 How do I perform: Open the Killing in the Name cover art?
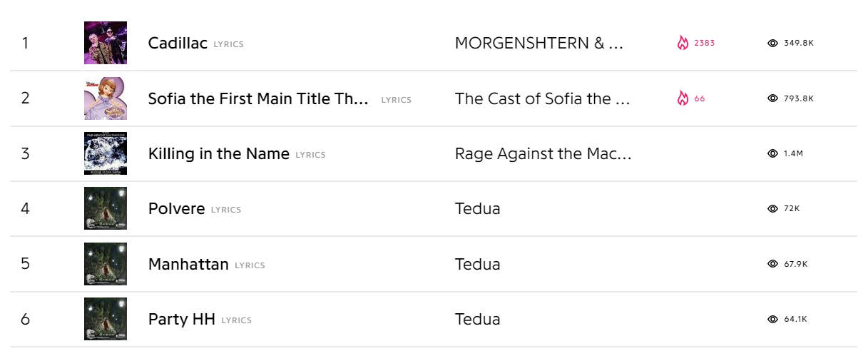tap(106, 153)
